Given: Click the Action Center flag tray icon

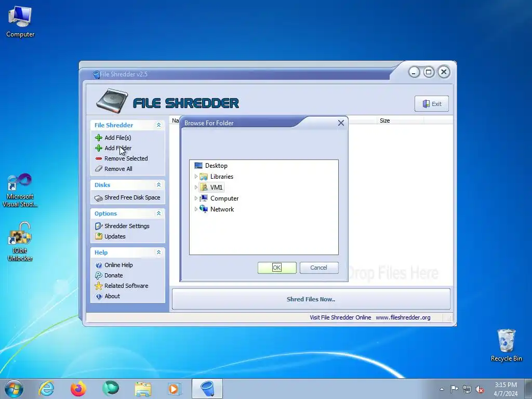Looking at the screenshot, I should pos(454,389).
